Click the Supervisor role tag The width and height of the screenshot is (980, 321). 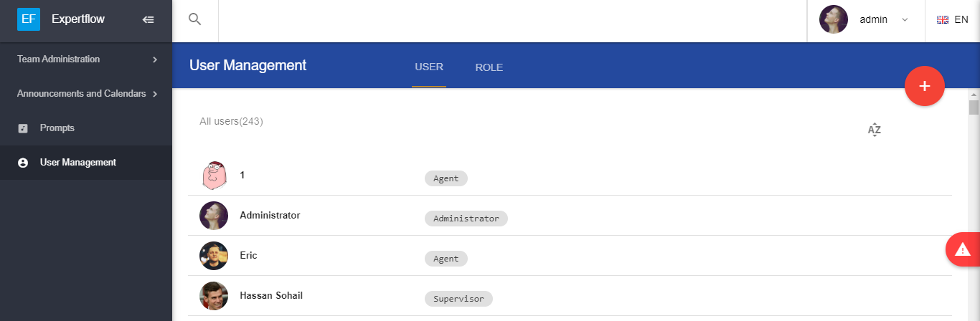458,299
